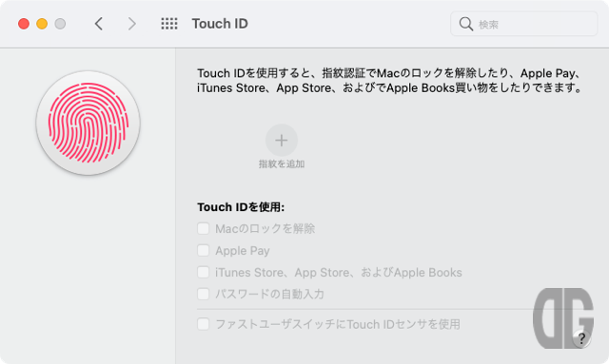Toggle the Apple Pay checkbox

tap(203, 250)
